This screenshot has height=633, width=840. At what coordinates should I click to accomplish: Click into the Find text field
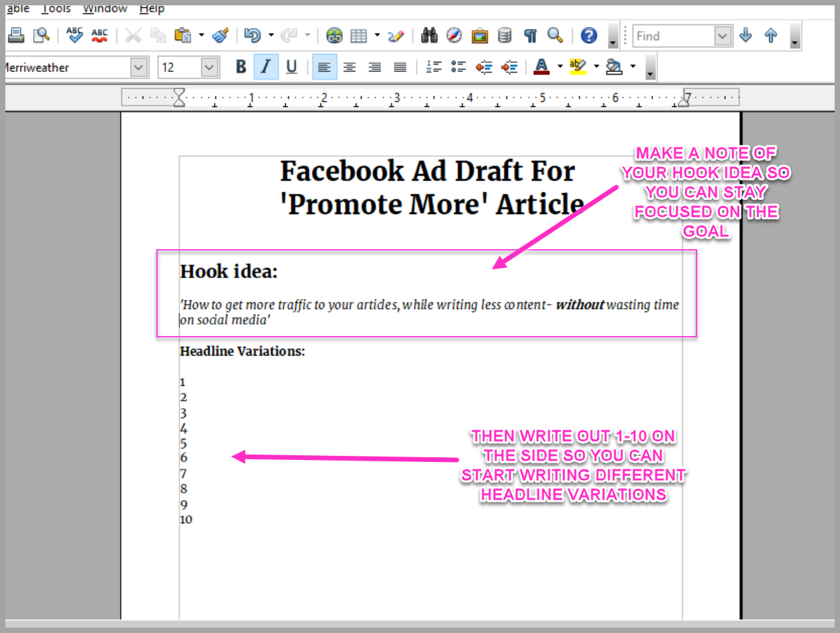pyautogui.click(x=674, y=36)
